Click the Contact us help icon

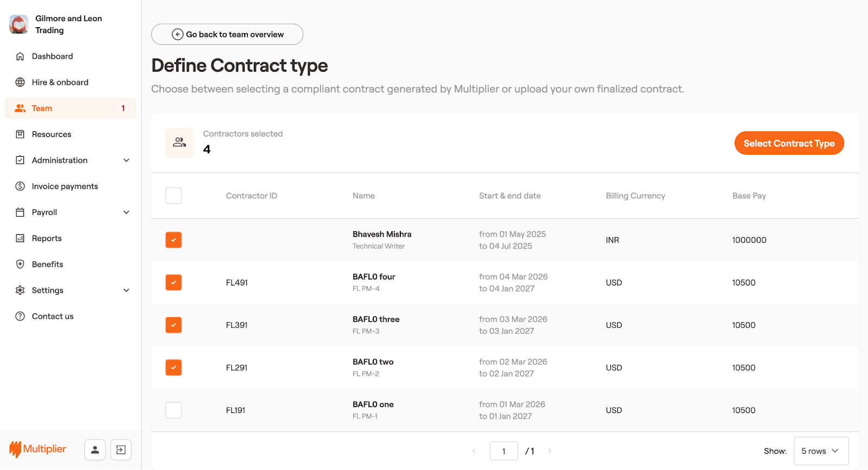[x=20, y=316]
